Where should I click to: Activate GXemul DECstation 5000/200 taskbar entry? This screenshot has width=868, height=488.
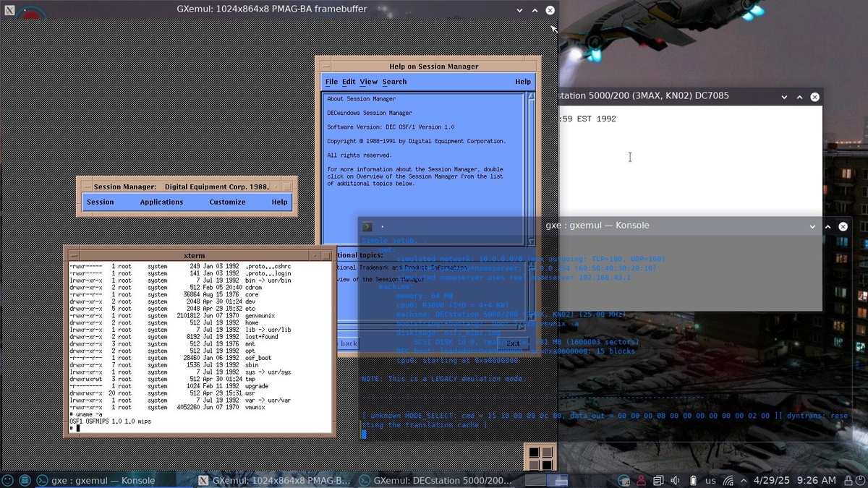[x=435, y=480]
